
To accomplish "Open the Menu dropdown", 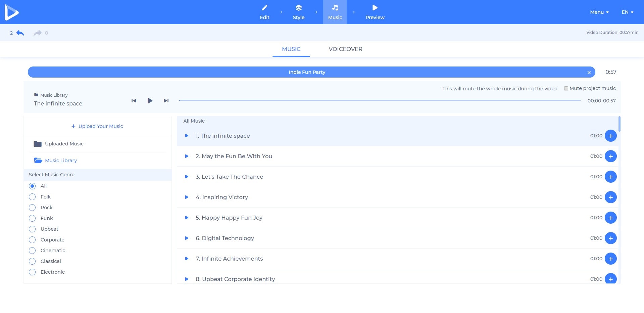I will [599, 12].
